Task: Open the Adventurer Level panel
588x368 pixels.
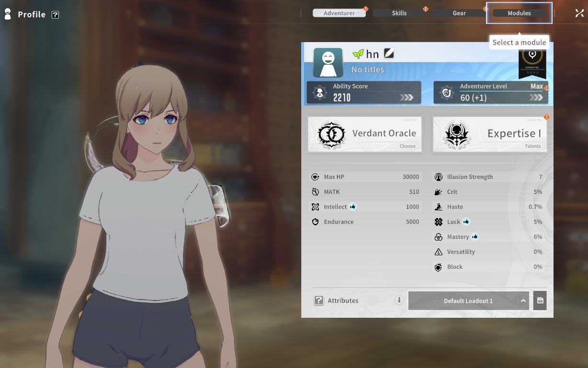Action: tap(491, 92)
